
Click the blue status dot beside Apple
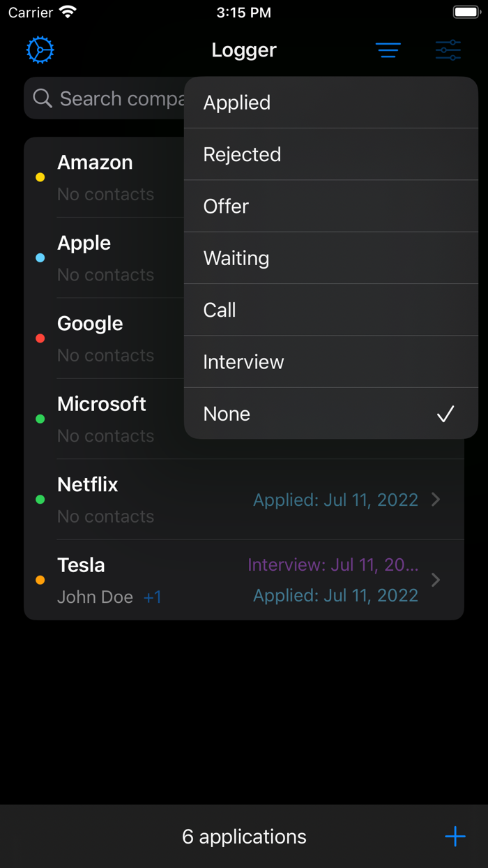click(x=40, y=257)
